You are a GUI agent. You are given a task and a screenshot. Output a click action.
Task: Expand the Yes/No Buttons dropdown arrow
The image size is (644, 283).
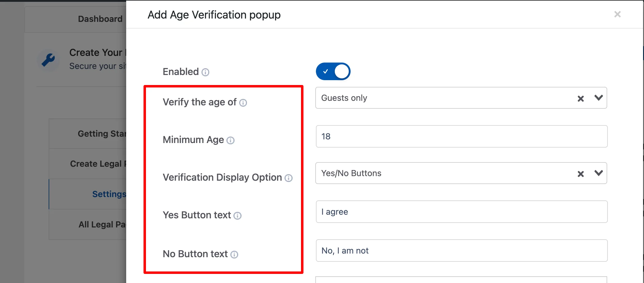pyautogui.click(x=599, y=173)
